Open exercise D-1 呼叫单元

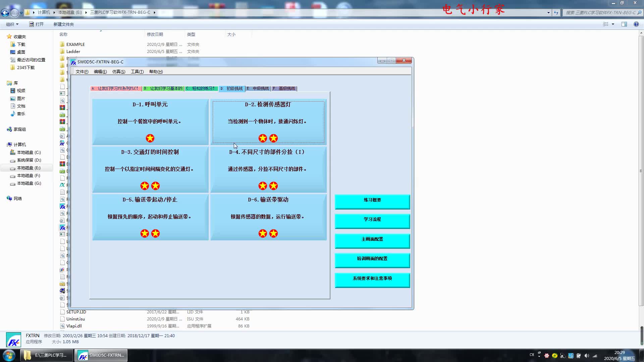tap(150, 122)
